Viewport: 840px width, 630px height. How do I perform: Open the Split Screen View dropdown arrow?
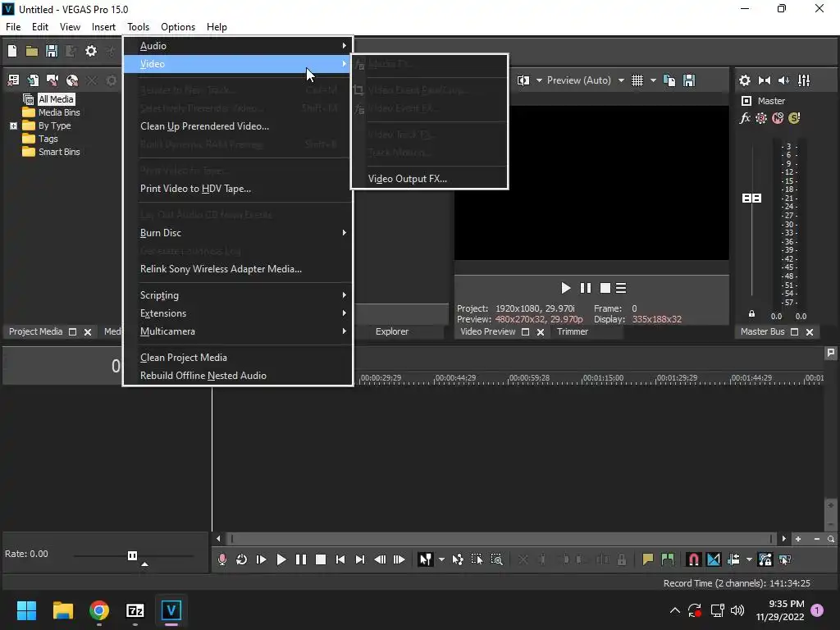[x=539, y=80]
